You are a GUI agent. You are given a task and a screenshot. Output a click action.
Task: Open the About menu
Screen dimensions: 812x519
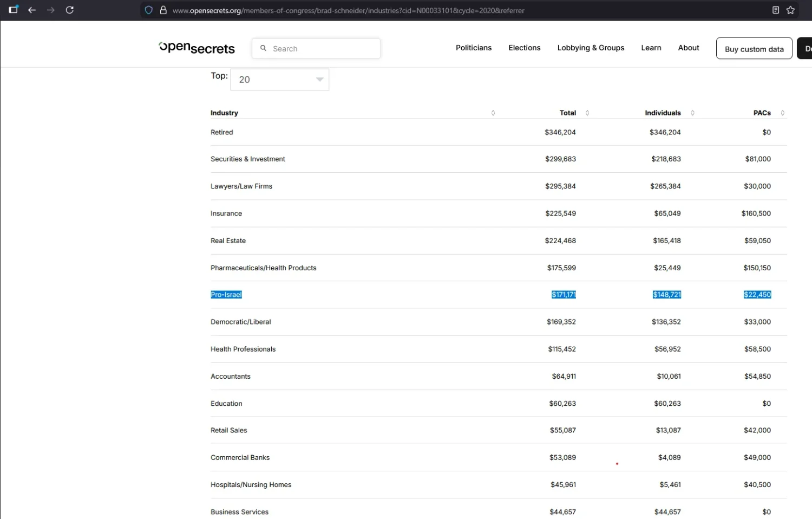pyautogui.click(x=689, y=48)
